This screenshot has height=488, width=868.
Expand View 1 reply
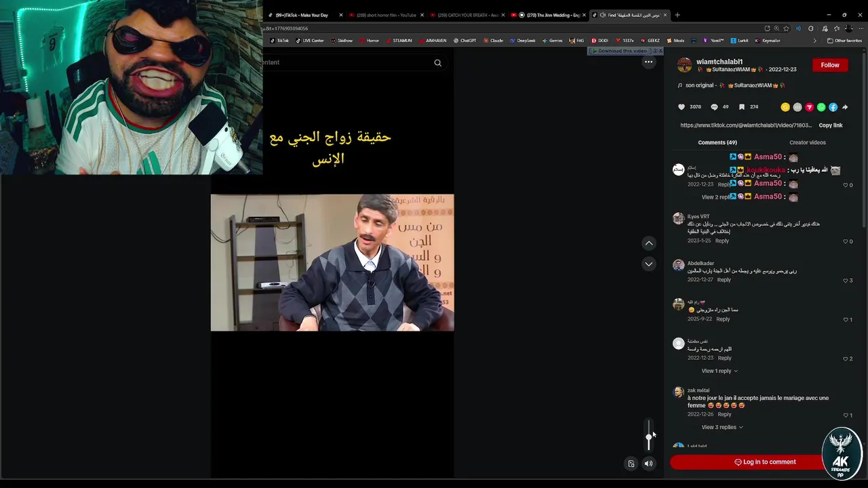719,371
